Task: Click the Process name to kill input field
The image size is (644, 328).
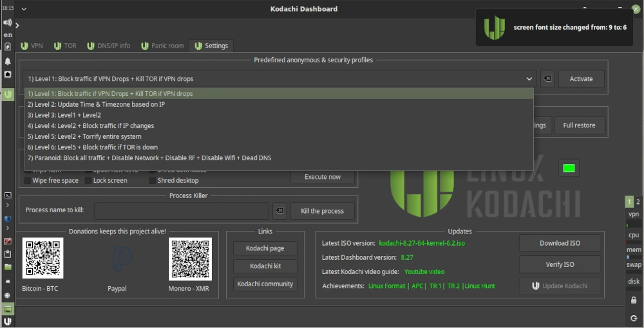Action: pyautogui.click(x=181, y=211)
